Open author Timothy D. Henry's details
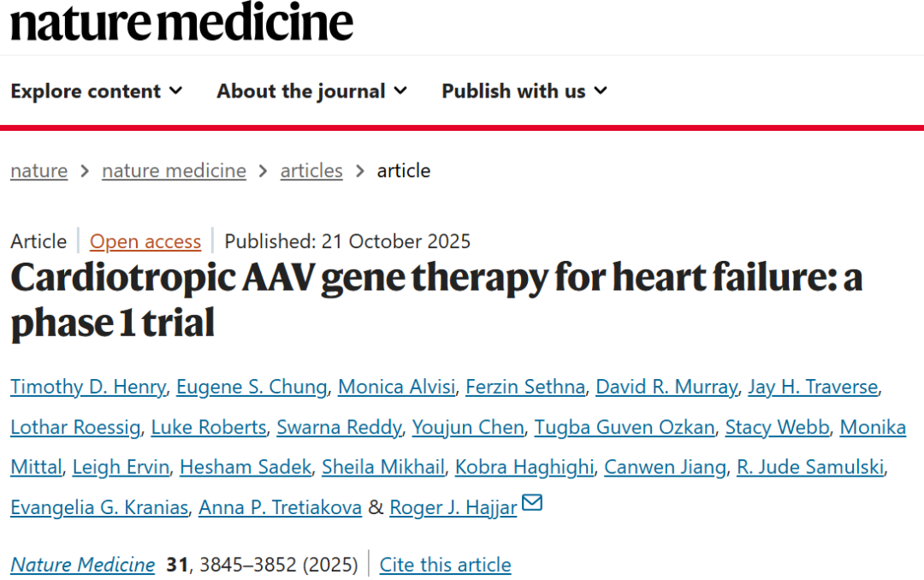This screenshot has width=924, height=580. pyautogui.click(x=88, y=388)
